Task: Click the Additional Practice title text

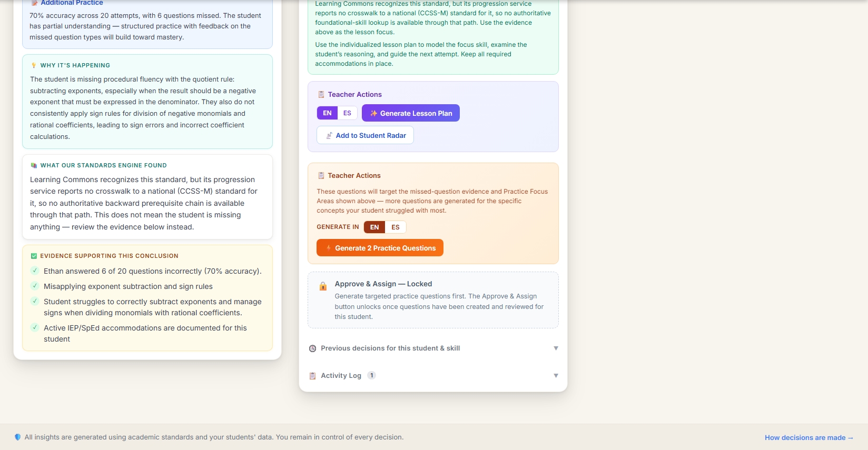Action: point(72,3)
